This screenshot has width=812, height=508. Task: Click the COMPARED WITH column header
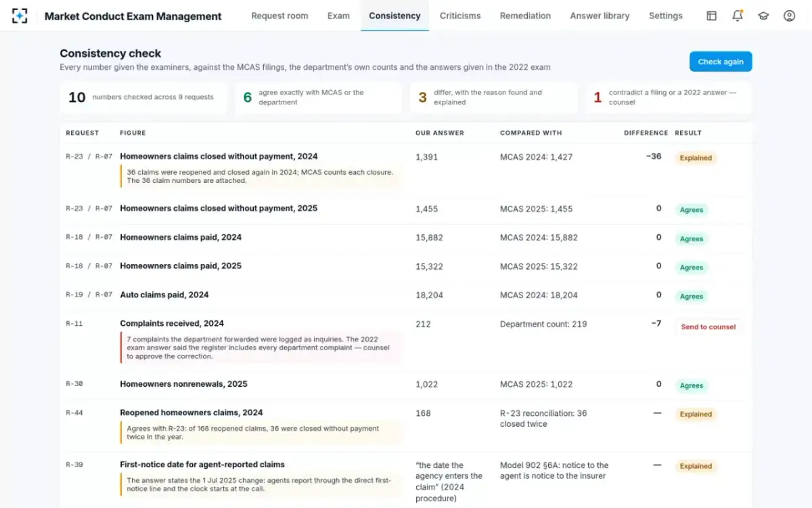click(x=531, y=133)
